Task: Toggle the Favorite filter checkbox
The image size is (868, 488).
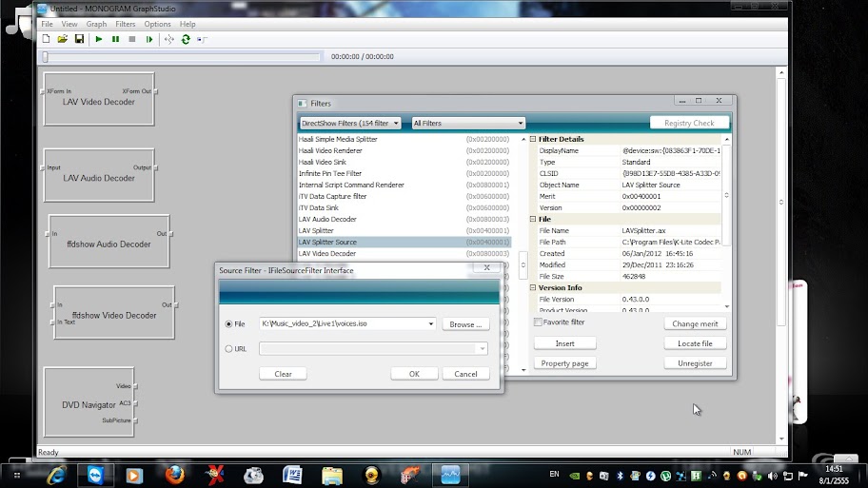Action: coord(538,322)
